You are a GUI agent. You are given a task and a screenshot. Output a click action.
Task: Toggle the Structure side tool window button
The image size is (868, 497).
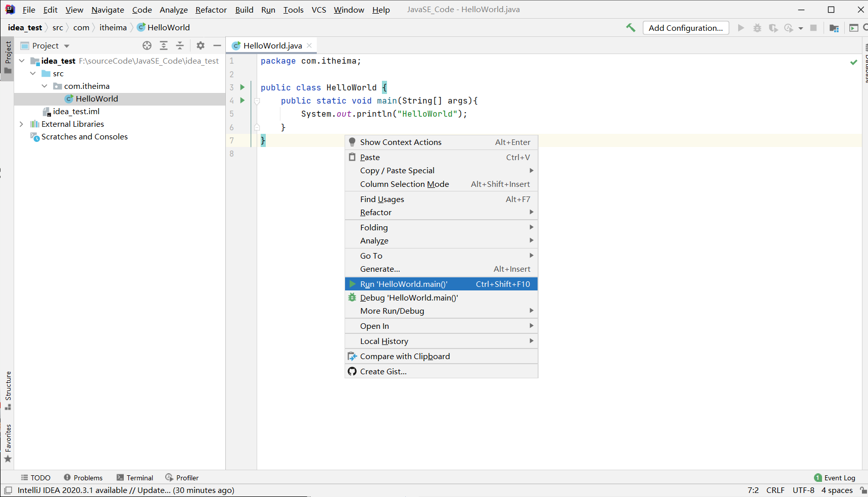[x=8, y=391]
